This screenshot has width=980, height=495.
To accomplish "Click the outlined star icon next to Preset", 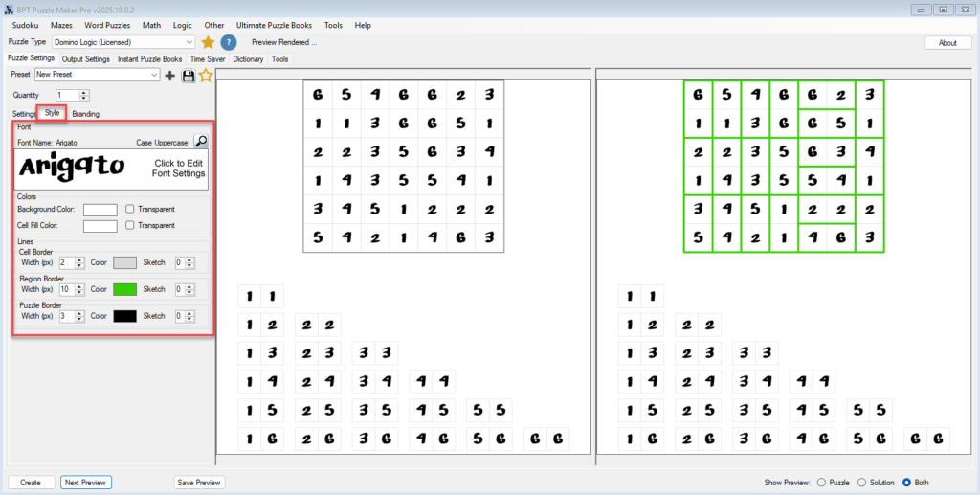I will click(205, 76).
